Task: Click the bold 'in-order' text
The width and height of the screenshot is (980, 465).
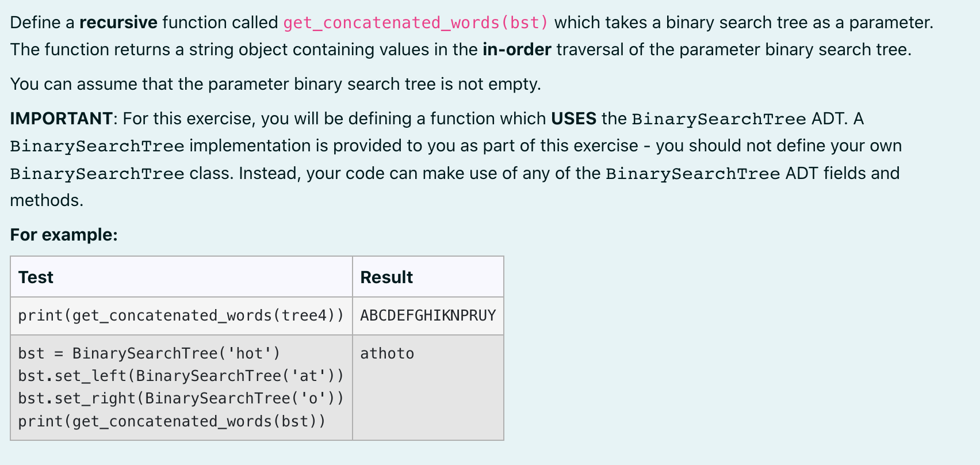Action: click(x=517, y=49)
